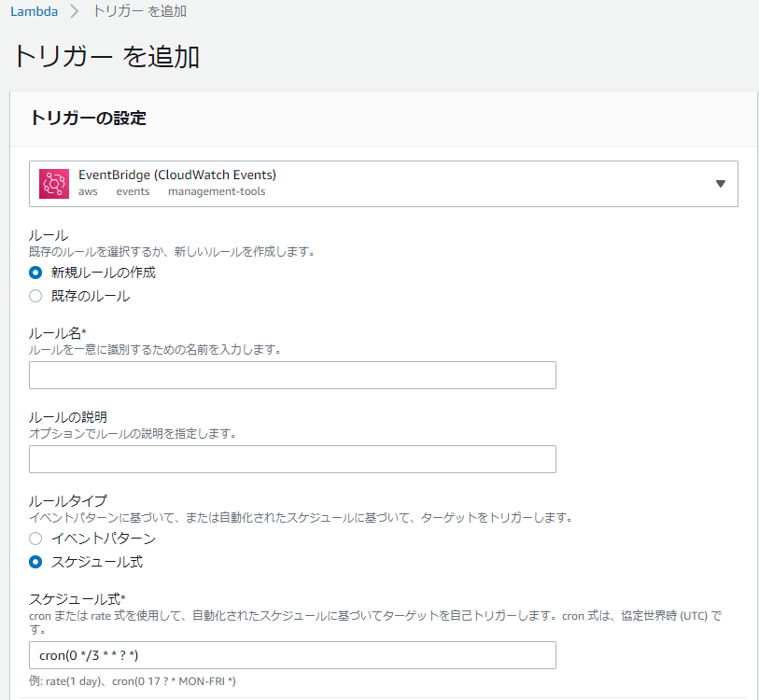Focus the ルールの説明 input field

[x=292, y=459]
